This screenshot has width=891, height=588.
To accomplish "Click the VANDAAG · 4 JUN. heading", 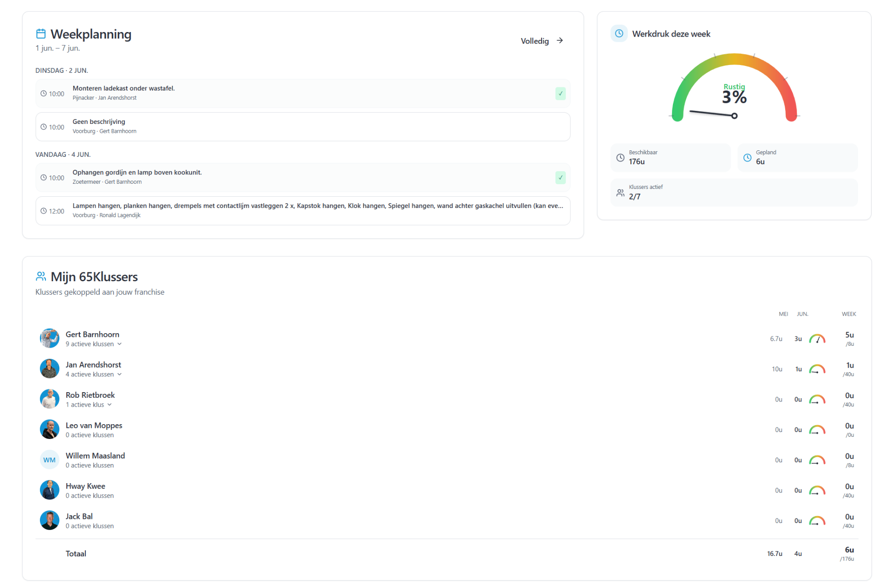I will tap(63, 155).
